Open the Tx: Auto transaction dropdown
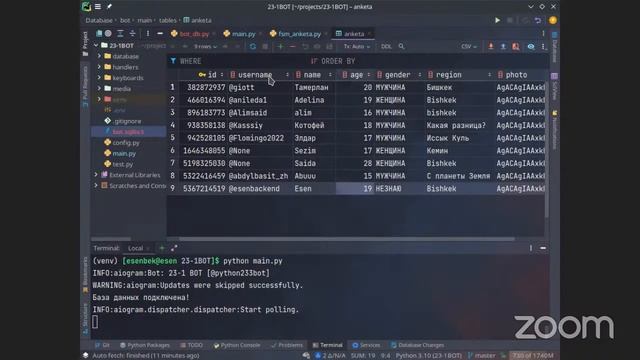Image resolution: width=640 pixels, height=360 pixels. tap(356, 47)
